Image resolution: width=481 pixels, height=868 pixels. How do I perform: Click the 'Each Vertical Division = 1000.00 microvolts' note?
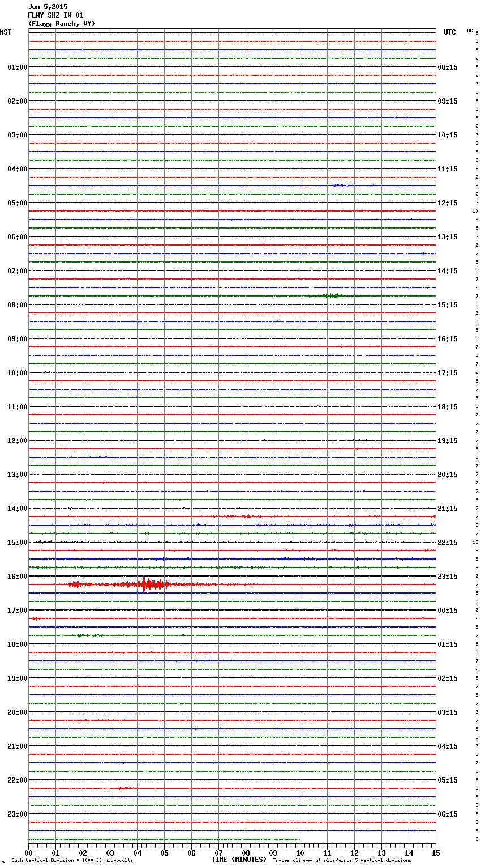(x=72, y=861)
